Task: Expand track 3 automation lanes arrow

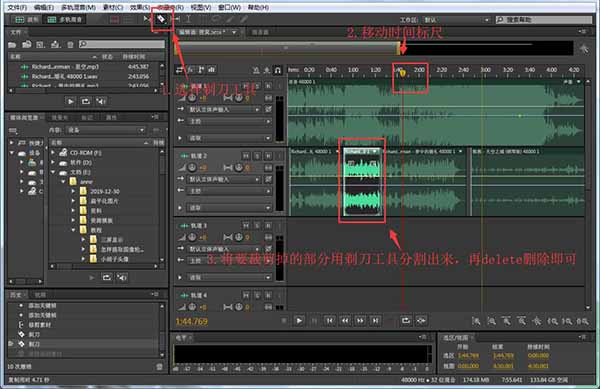Action: point(180,277)
